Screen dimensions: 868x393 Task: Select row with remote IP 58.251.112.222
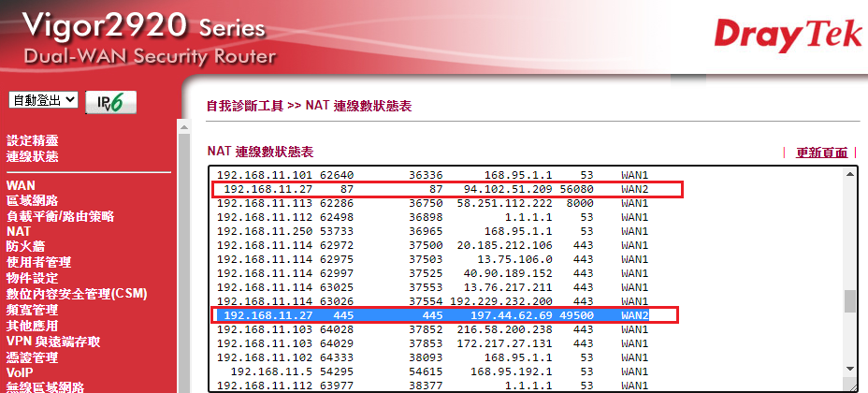(x=432, y=203)
